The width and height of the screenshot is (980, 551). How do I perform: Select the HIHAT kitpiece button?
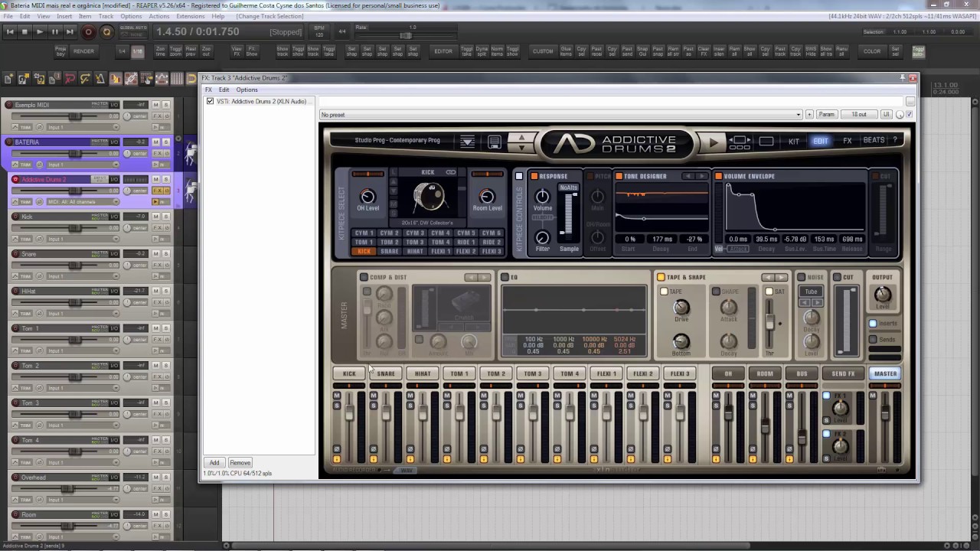click(x=415, y=251)
